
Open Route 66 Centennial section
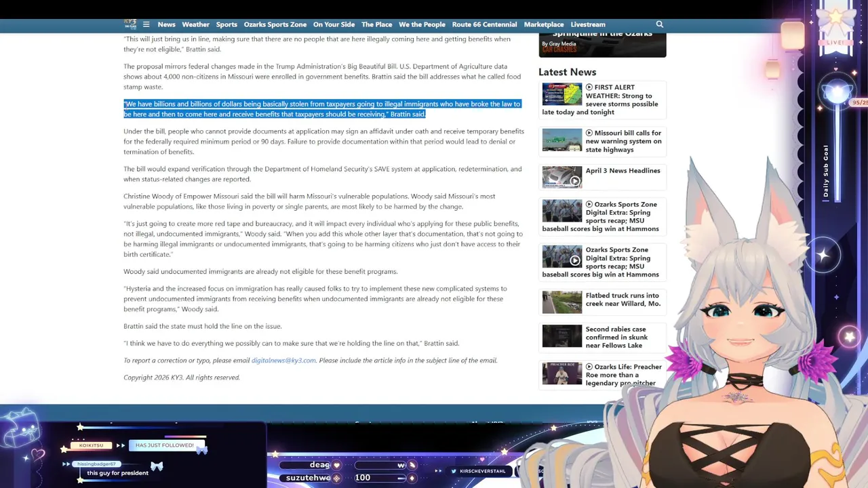point(484,24)
